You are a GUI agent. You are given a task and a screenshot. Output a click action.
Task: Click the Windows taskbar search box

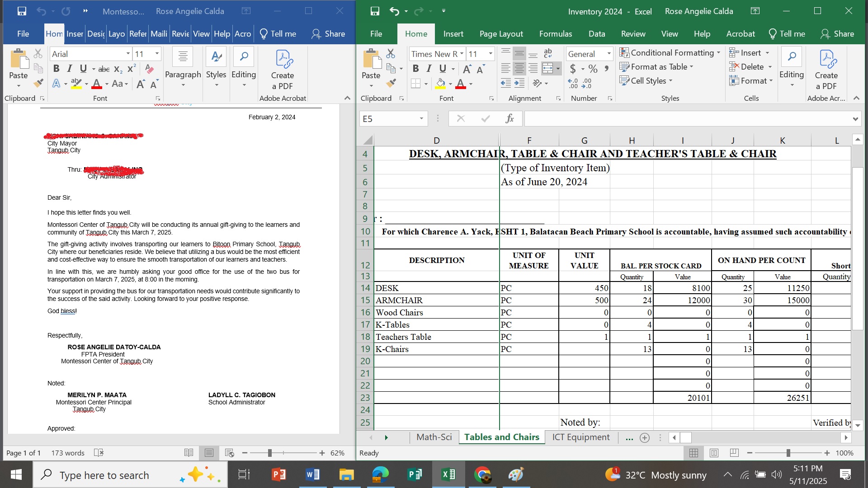tap(104, 475)
